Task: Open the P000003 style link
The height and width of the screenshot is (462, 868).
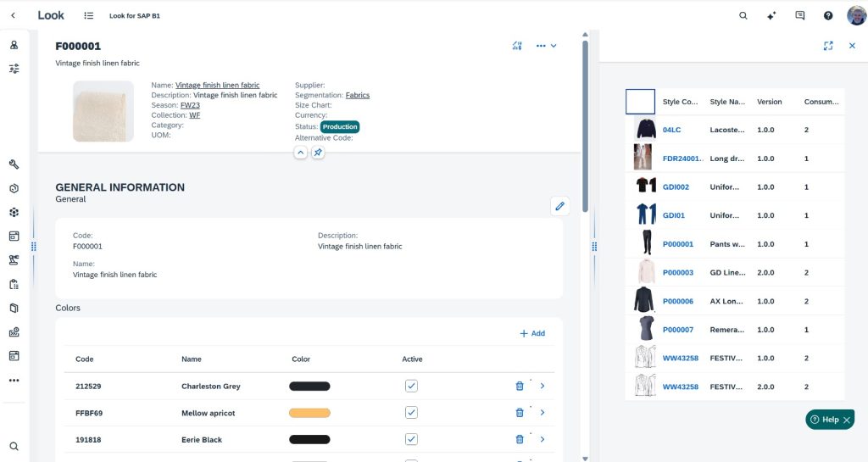Action: pyautogui.click(x=677, y=273)
